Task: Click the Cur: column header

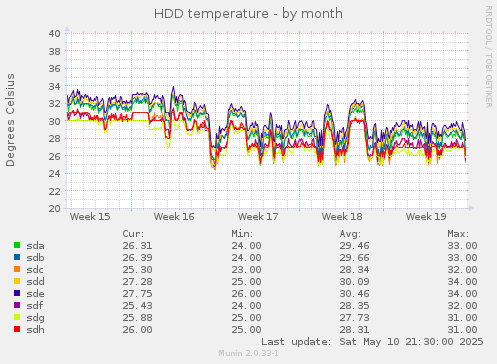Action: tap(133, 234)
